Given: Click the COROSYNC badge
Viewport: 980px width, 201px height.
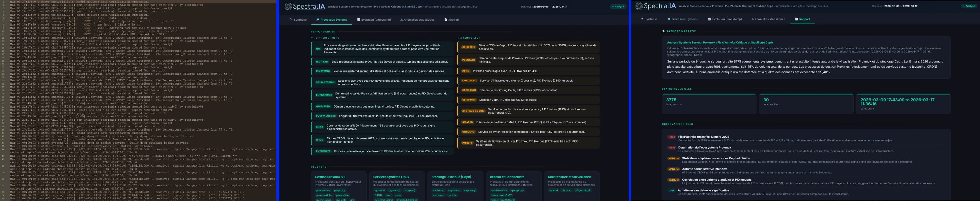Looking at the screenshot, I should pos(469,81).
